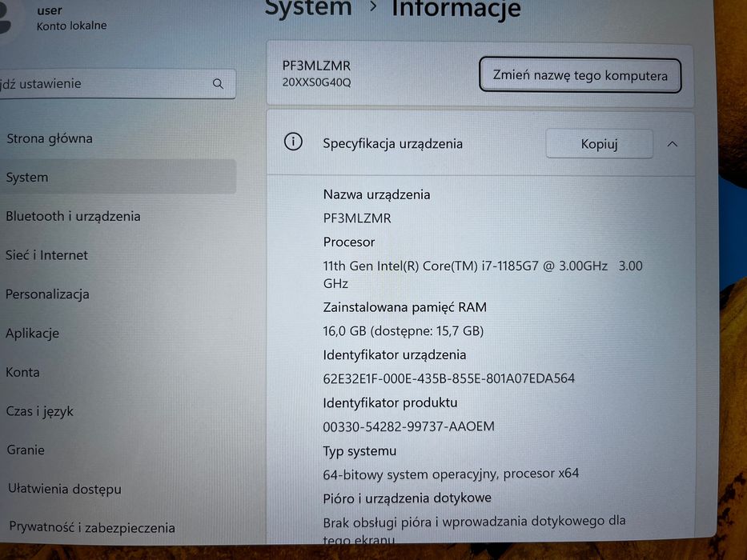Open Sieć i Internet settings
This screenshot has height=560, width=747.
46,255
